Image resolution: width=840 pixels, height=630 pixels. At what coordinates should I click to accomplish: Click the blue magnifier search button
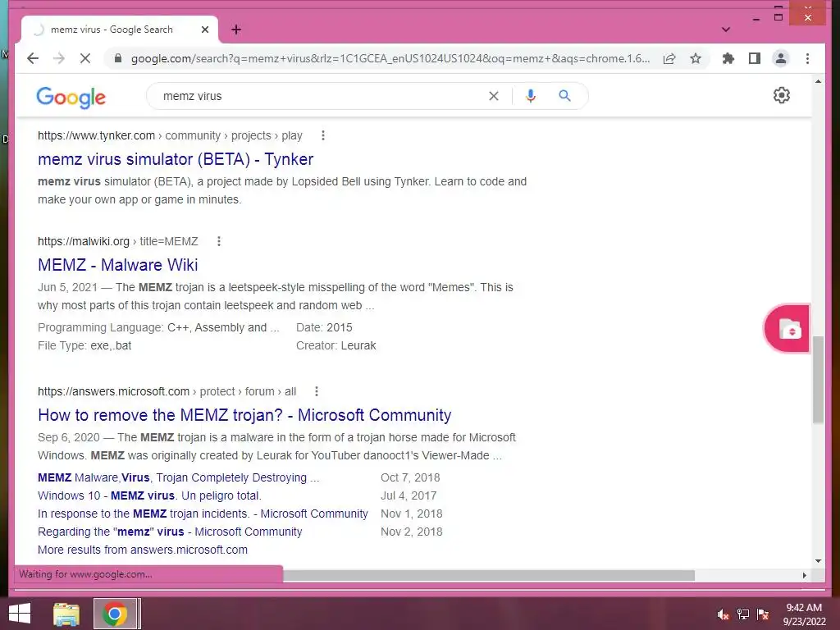click(564, 96)
